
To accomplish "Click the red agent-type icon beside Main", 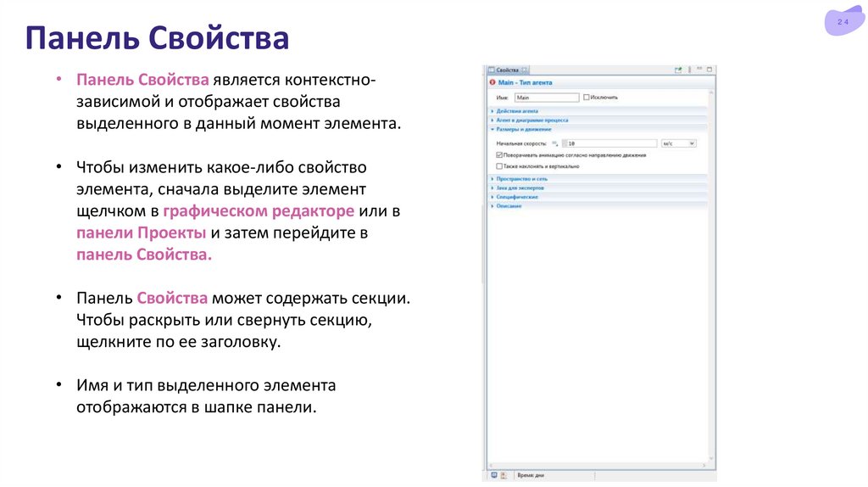I will [x=492, y=82].
